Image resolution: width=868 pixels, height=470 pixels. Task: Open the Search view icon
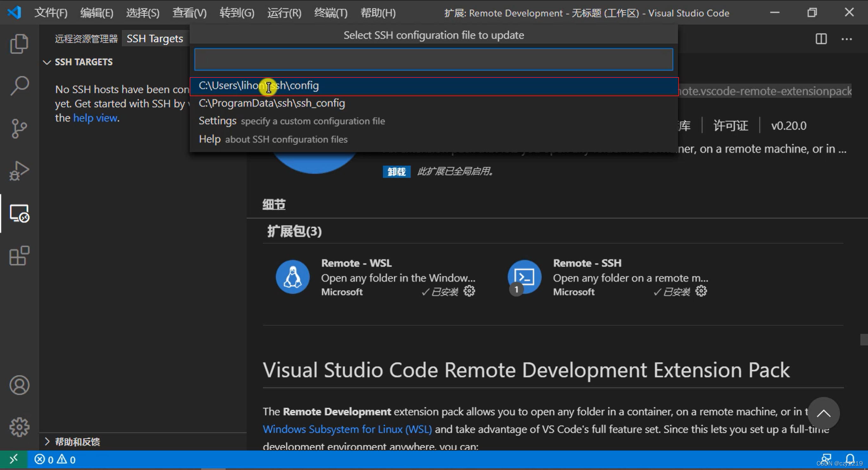click(x=19, y=86)
